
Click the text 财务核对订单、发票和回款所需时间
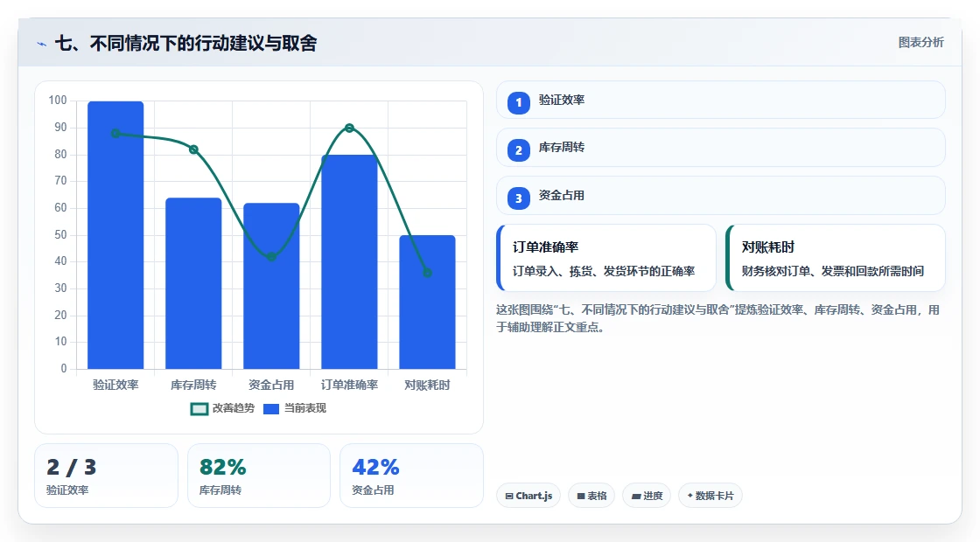(x=833, y=271)
